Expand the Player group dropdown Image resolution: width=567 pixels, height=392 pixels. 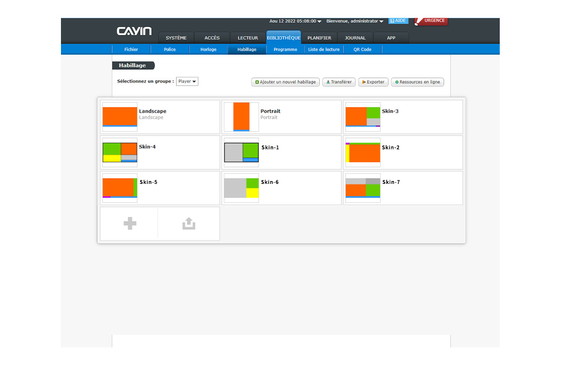[187, 81]
